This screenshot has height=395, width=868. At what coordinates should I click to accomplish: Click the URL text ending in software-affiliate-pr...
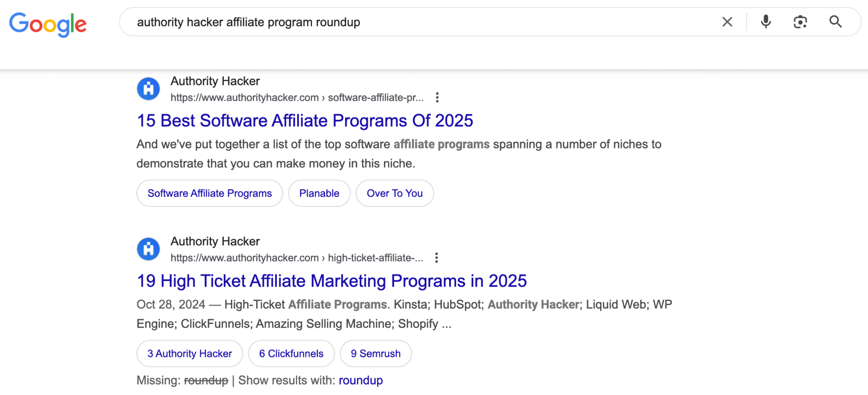click(297, 97)
